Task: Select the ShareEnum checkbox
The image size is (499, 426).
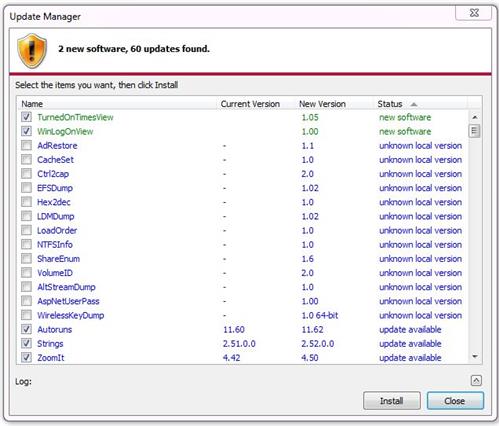Action: 26,258
